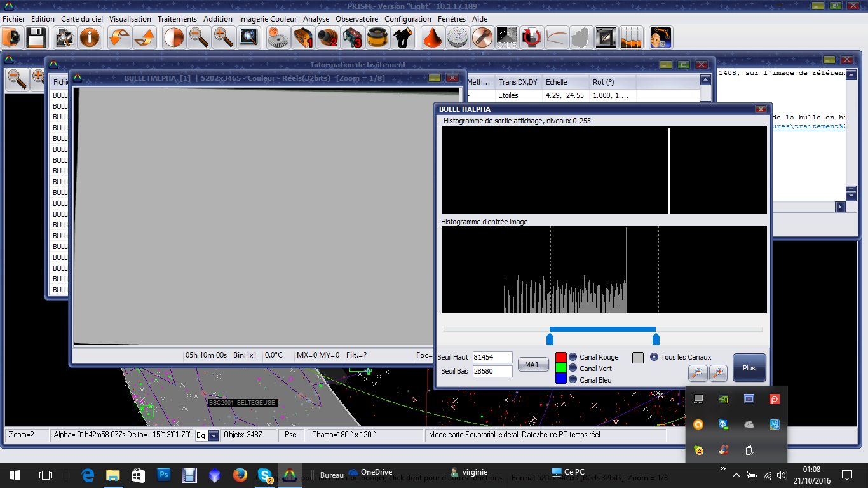Click the zoom-in magnifier in main toolbar
Image resolution: width=868 pixels, height=488 pixels.
[x=223, y=38]
